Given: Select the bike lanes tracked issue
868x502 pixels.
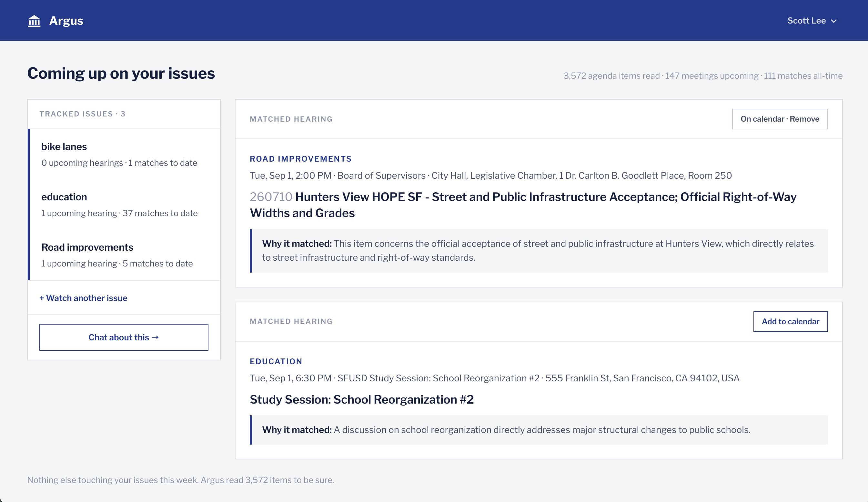Looking at the screenshot, I should pyautogui.click(x=124, y=154).
